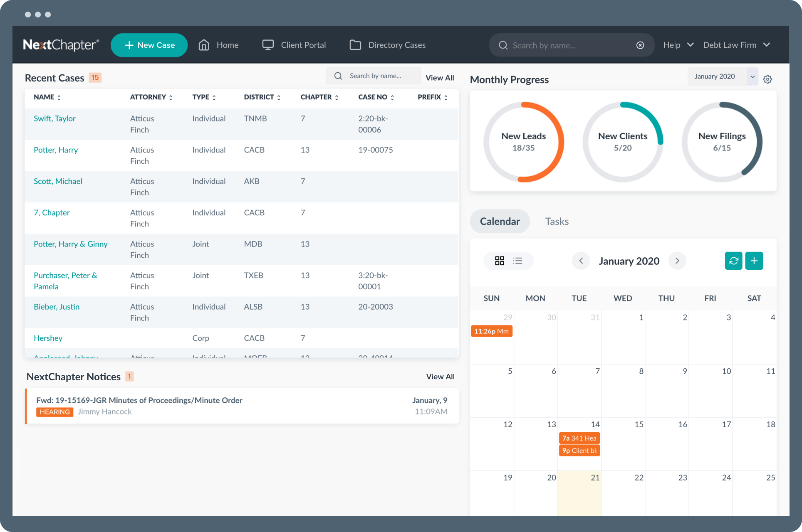Click the Debt Law Firm dropdown menu
This screenshot has width=802, height=532.
click(738, 44)
